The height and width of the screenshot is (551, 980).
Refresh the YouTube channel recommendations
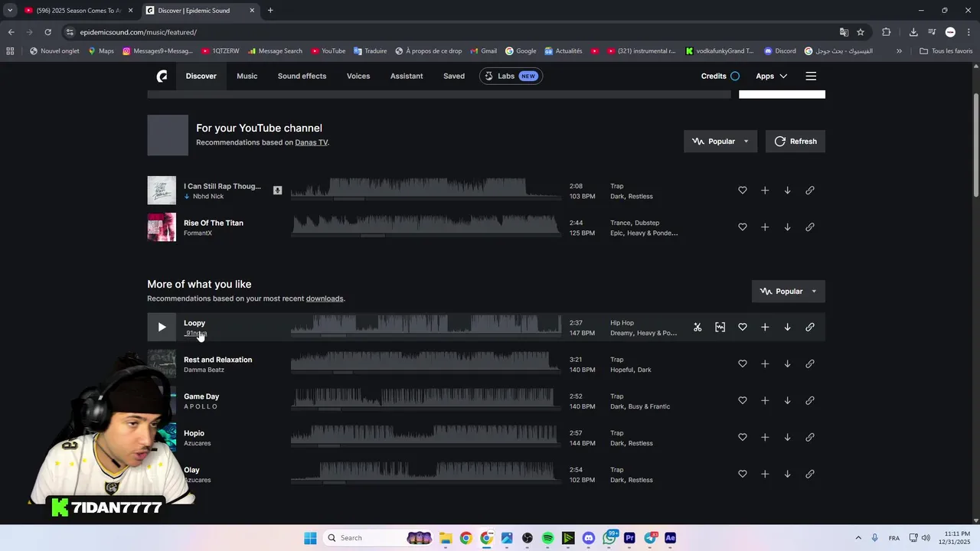click(795, 142)
